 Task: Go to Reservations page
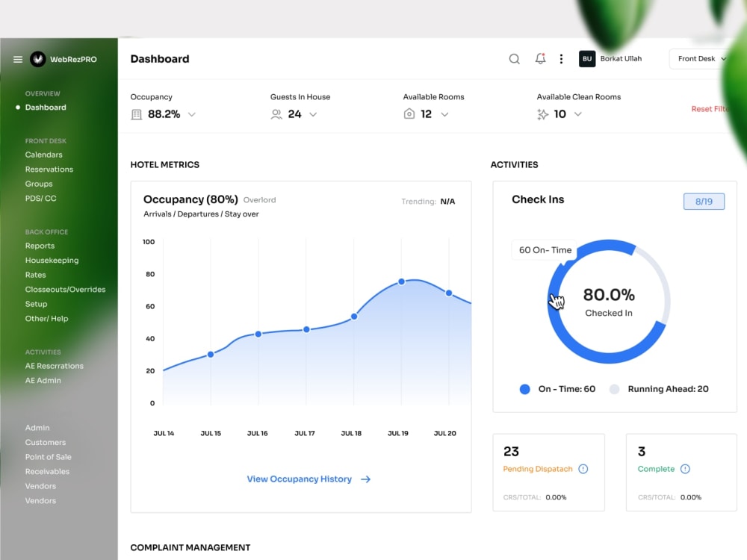49,169
